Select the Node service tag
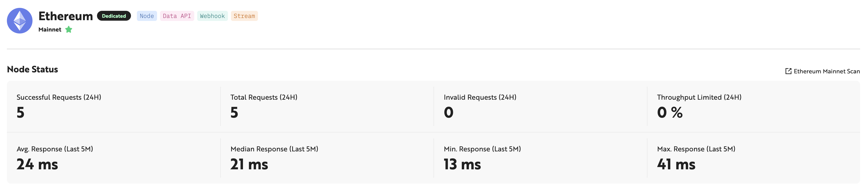The width and height of the screenshot is (868, 191). pyautogui.click(x=146, y=16)
